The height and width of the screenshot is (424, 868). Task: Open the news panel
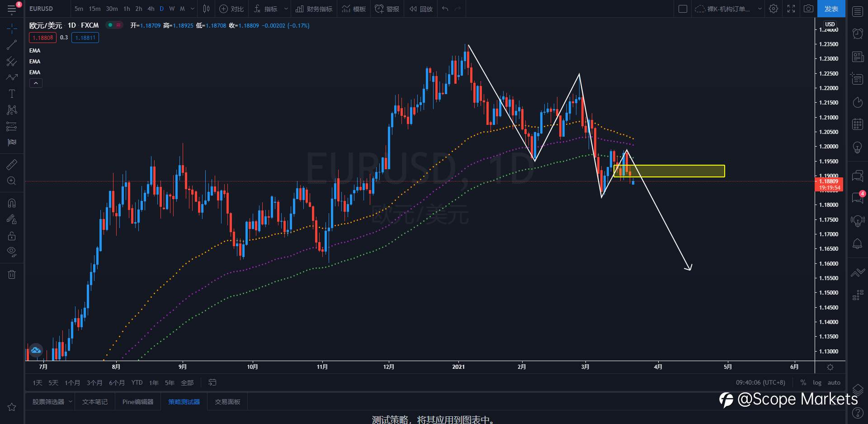pos(858,57)
